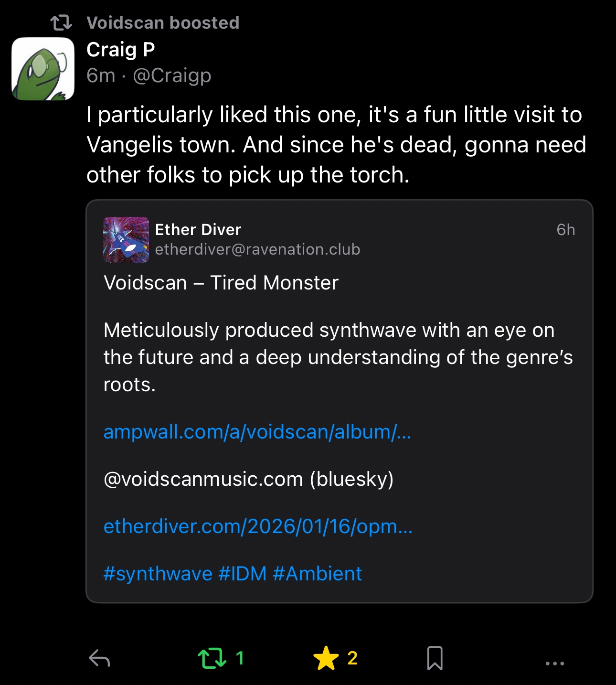616x685 pixels.
Task: Click the 6h timestamp on quoted post
Action: pyautogui.click(x=565, y=230)
